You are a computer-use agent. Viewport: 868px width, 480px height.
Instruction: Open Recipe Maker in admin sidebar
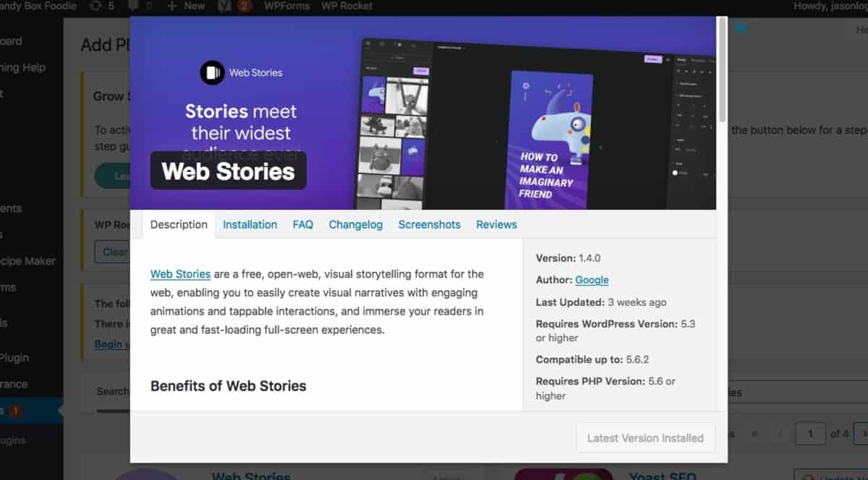[x=27, y=261]
